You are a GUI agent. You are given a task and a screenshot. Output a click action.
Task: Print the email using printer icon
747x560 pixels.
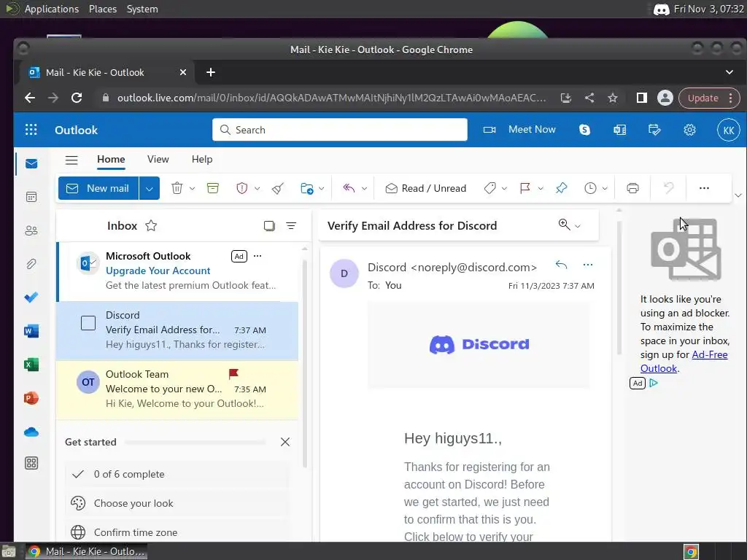point(632,188)
